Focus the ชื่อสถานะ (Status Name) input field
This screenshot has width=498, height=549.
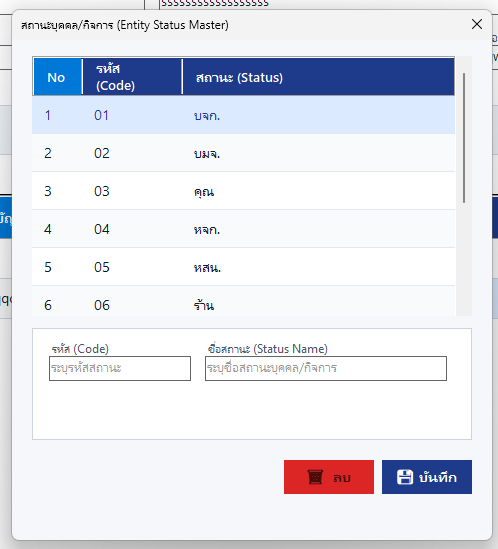point(326,368)
